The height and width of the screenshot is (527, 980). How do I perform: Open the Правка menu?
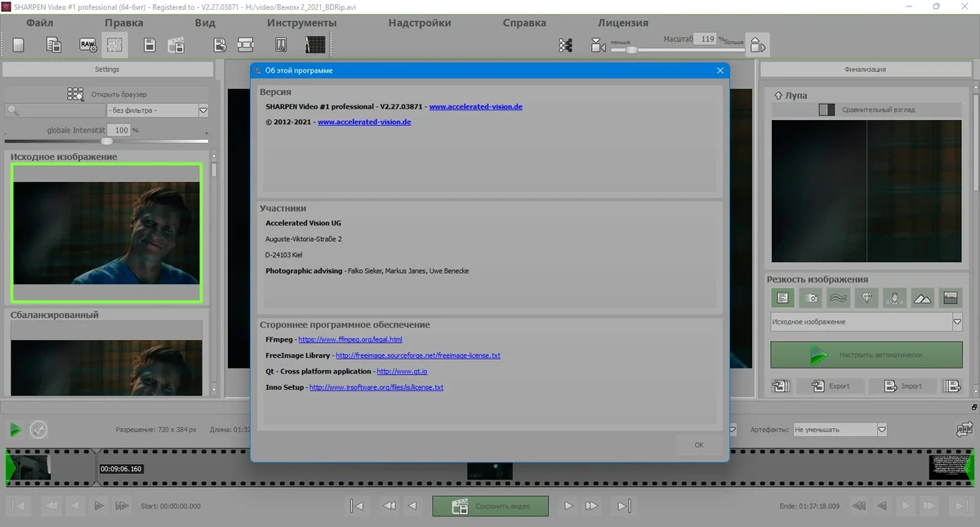point(124,23)
